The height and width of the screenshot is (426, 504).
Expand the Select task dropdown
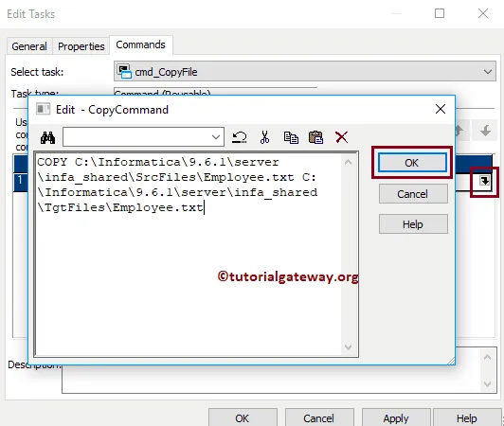[488, 71]
